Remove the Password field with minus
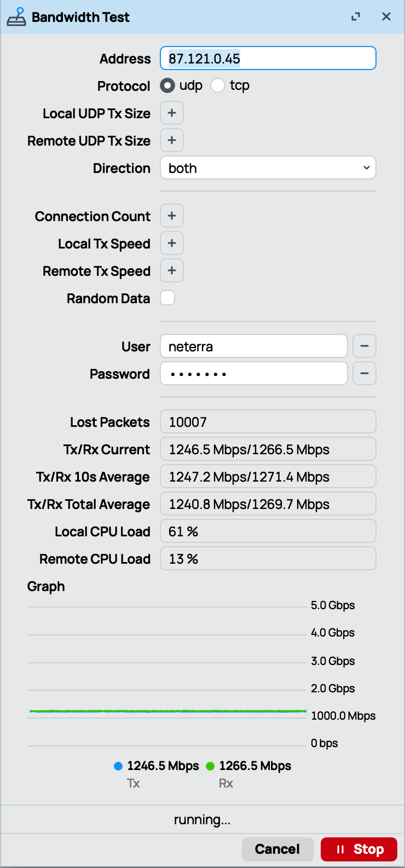Viewport: 405px width, 868px height. coord(364,374)
